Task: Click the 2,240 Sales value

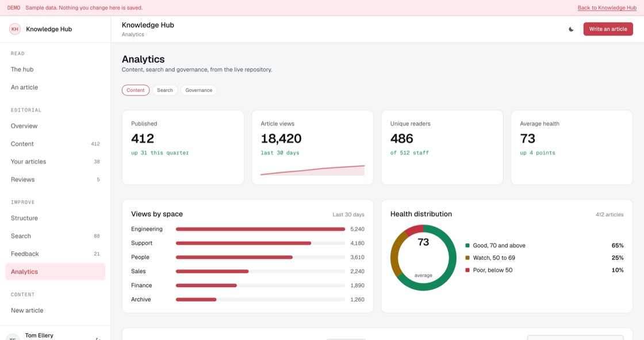Action: (357, 272)
